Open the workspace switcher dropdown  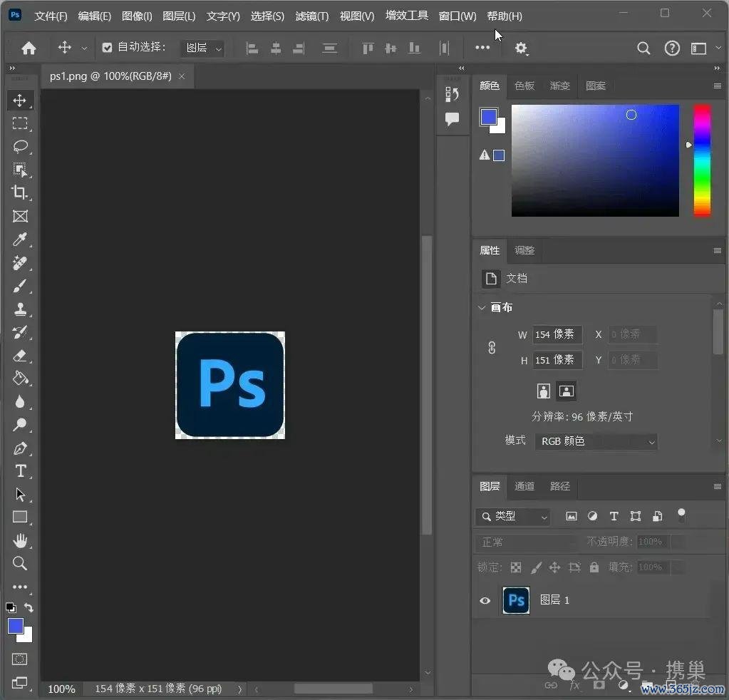pos(703,48)
